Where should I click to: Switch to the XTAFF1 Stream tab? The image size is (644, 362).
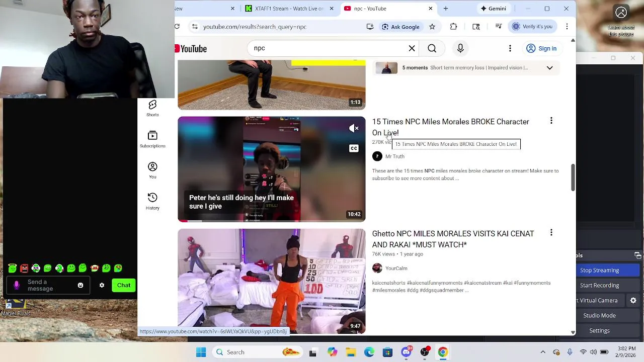(x=289, y=9)
